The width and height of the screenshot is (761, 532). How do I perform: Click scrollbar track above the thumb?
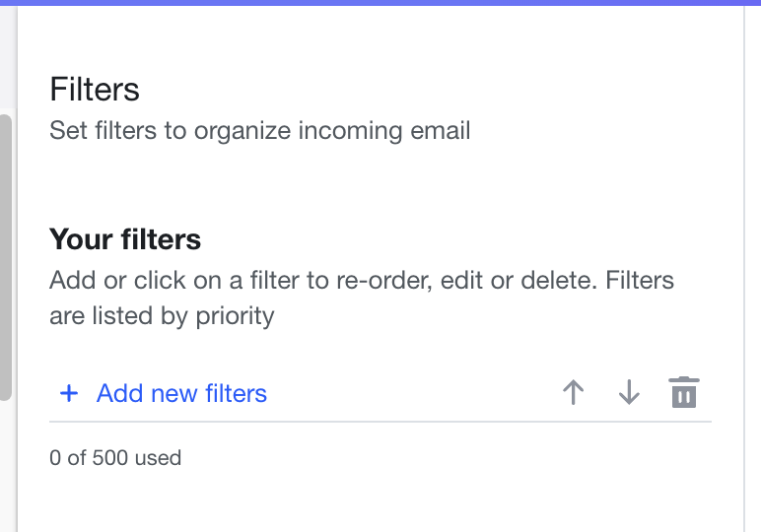point(6,58)
